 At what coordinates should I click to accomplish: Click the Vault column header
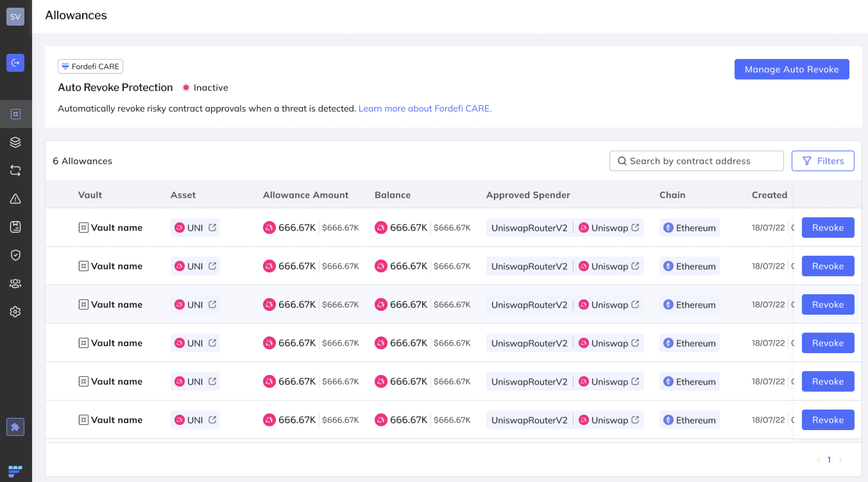click(x=90, y=195)
